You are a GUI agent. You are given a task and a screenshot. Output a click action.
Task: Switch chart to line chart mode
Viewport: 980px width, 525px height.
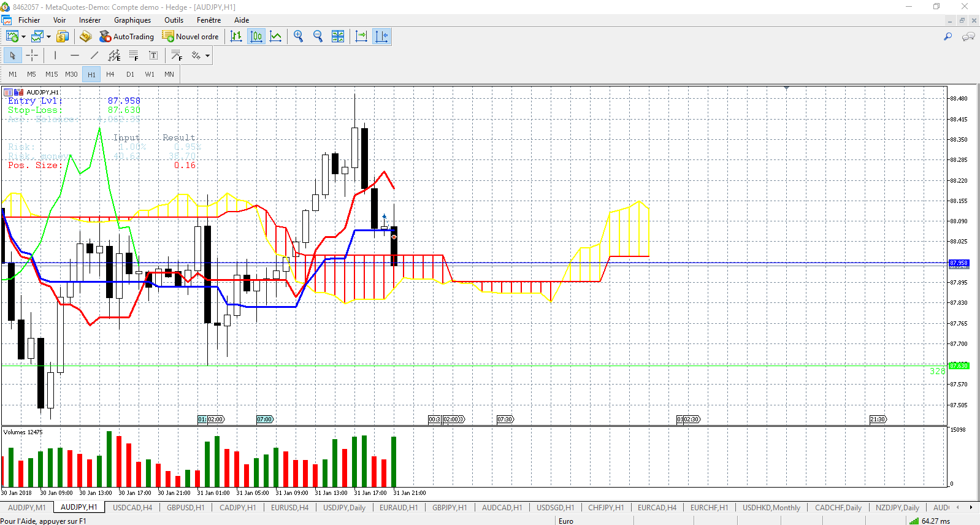[x=276, y=37]
